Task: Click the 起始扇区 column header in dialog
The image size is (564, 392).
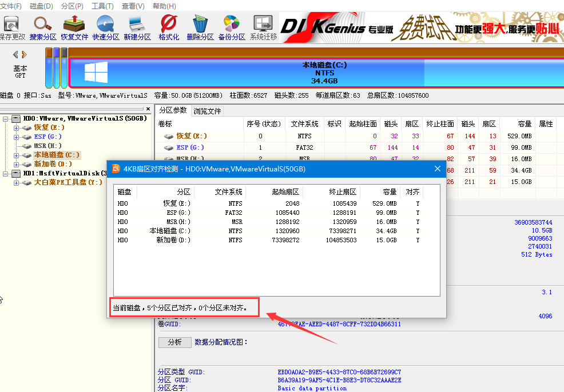Action: pos(274,192)
